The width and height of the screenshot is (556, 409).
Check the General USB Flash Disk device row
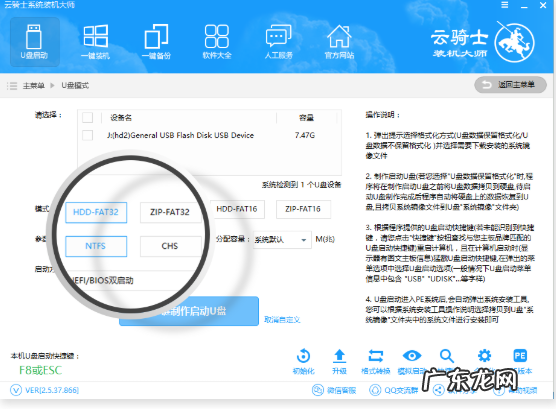(88, 135)
